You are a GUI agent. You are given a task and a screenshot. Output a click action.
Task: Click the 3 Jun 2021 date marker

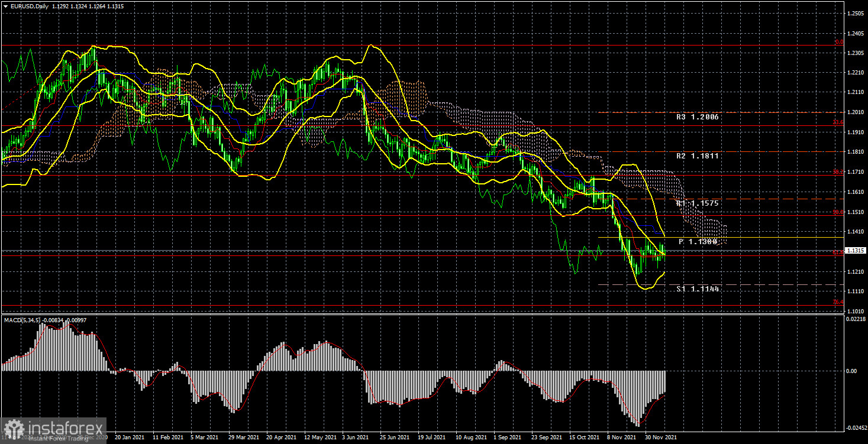tap(355, 438)
